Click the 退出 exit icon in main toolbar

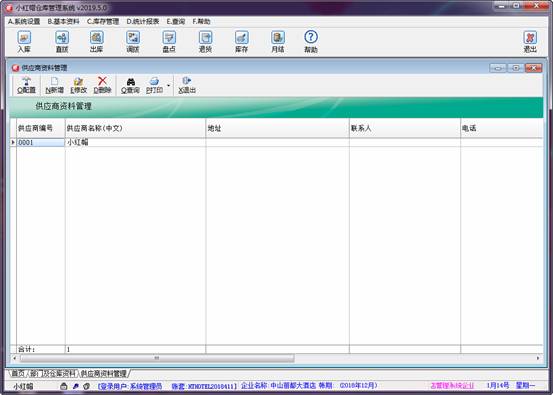pos(530,42)
